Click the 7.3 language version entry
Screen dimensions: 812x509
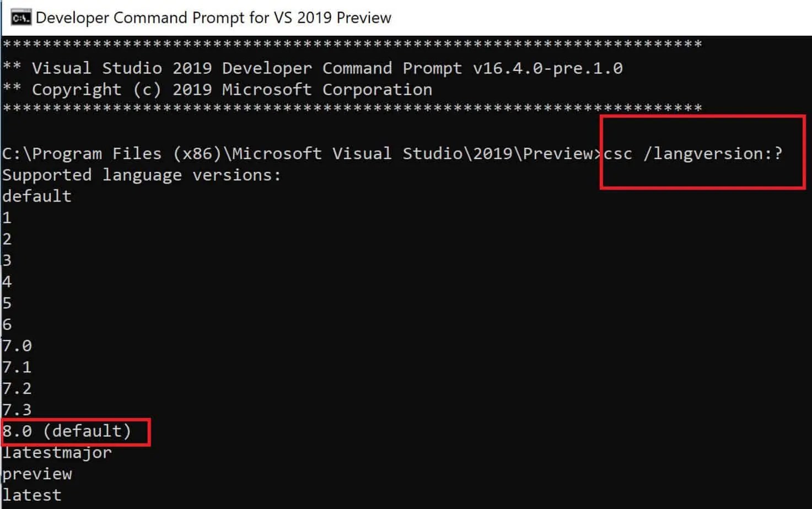pyautogui.click(x=17, y=410)
